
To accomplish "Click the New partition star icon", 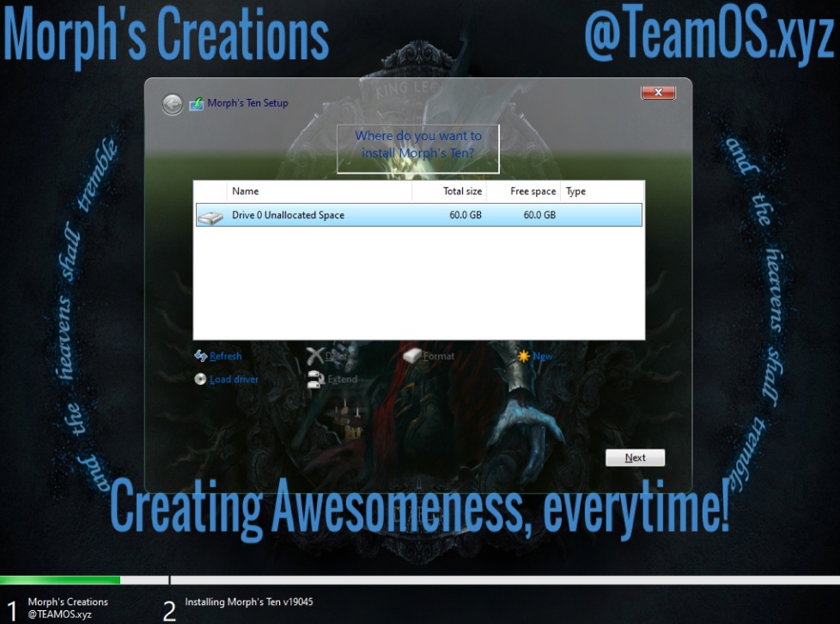I will tap(523, 356).
